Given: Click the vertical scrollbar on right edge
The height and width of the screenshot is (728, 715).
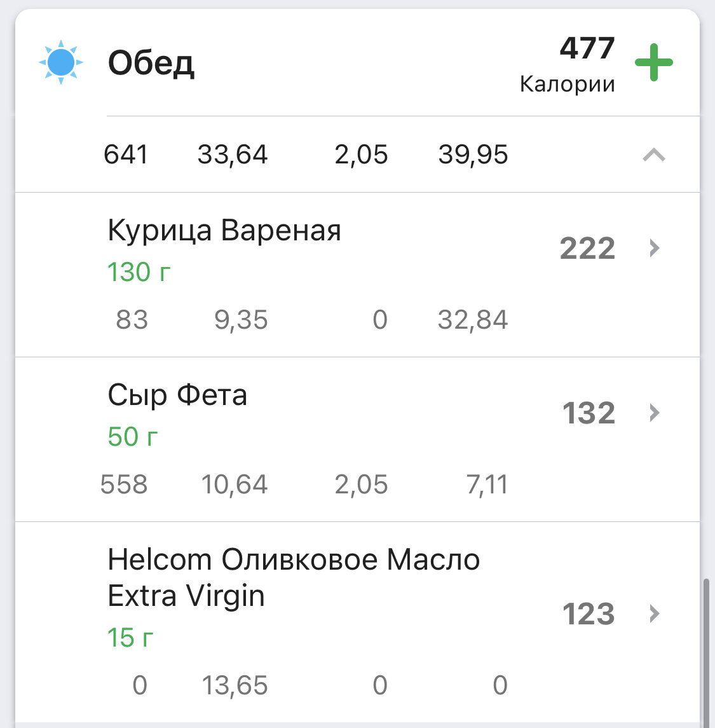Looking at the screenshot, I should [x=707, y=650].
